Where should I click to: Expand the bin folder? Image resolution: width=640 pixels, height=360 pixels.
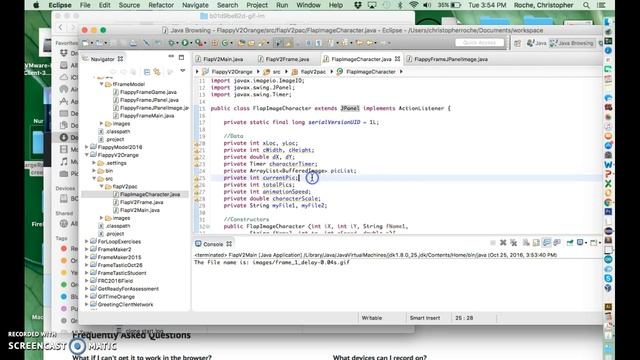tap(94, 171)
